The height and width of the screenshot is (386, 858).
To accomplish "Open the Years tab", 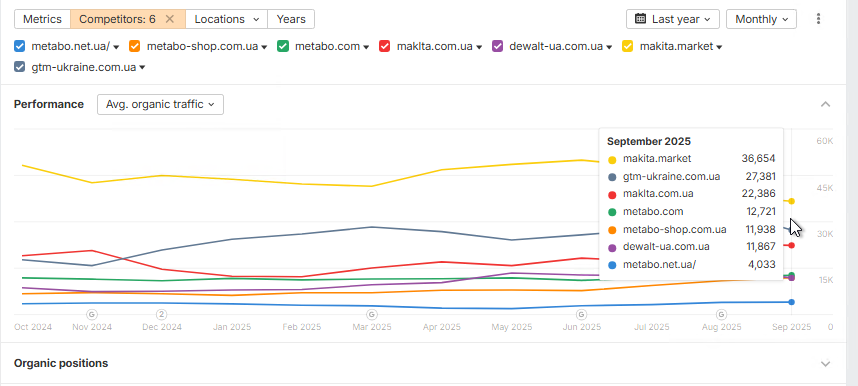I will pyautogui.click(x=291, y=19).
